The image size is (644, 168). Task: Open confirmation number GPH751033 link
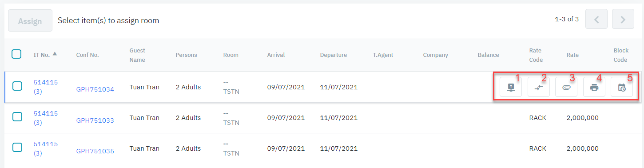tap(95, 120)
